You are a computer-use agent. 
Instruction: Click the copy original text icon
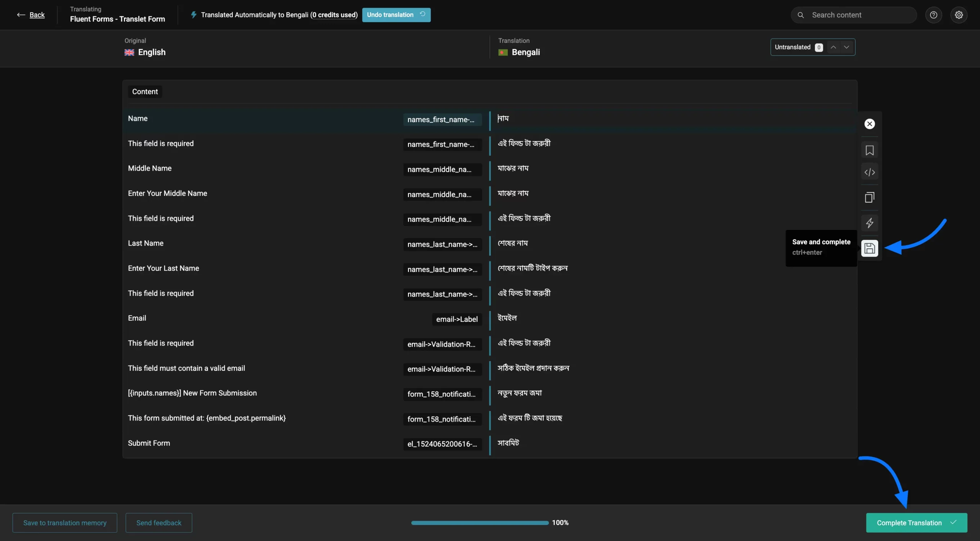click(x=869, y=197)
